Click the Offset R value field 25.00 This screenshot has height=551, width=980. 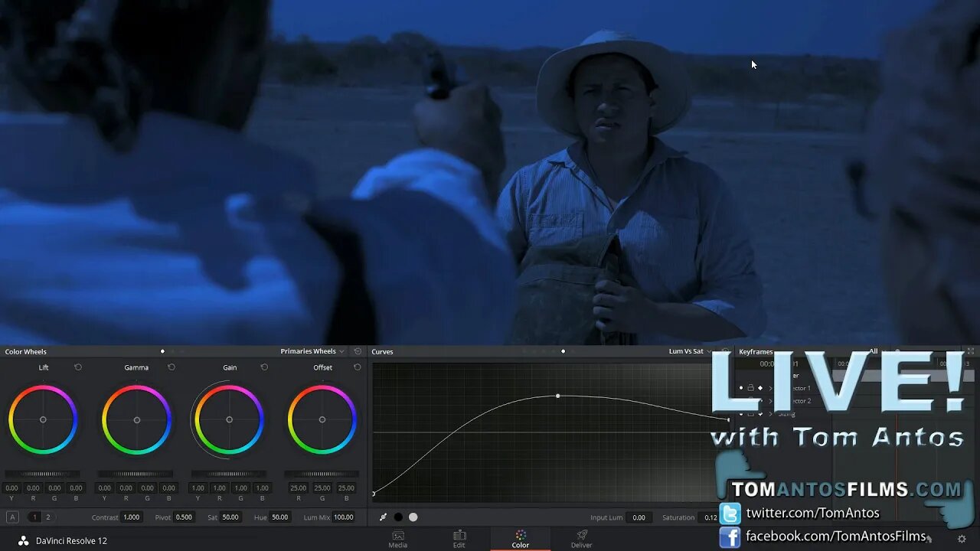[299, 487]
